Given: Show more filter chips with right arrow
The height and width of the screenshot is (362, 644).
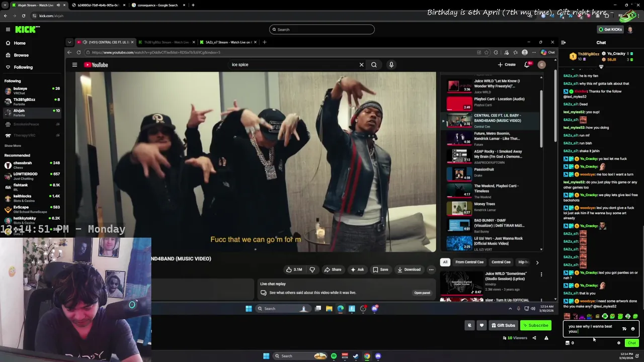Looking at the screenshot, I should tap(537, 262).
